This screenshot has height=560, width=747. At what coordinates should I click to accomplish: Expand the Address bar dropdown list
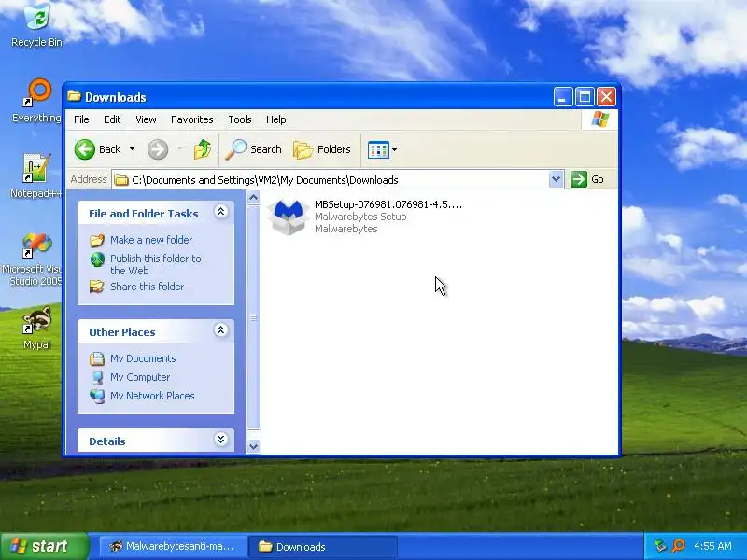pos(556,179)
